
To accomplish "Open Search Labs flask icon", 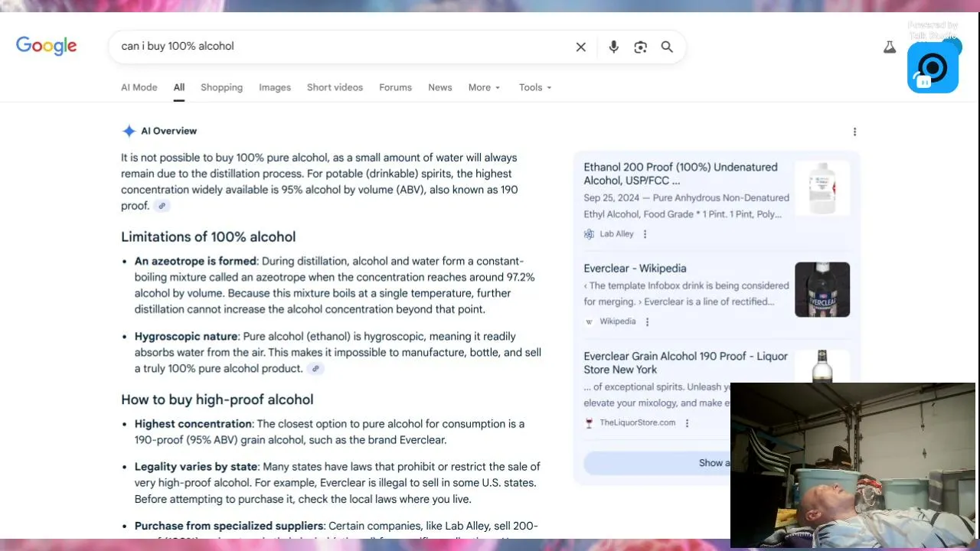I will pyautogui.click(x=889, y=47).
